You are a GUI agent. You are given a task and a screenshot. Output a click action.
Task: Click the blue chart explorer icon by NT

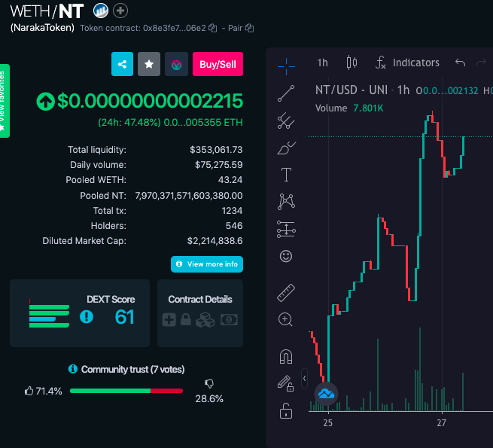101,11
